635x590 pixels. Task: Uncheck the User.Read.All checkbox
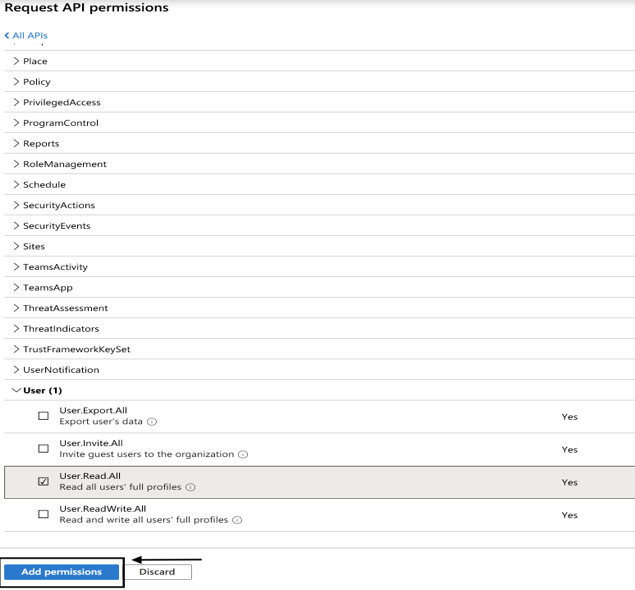[x=43, y=482]
